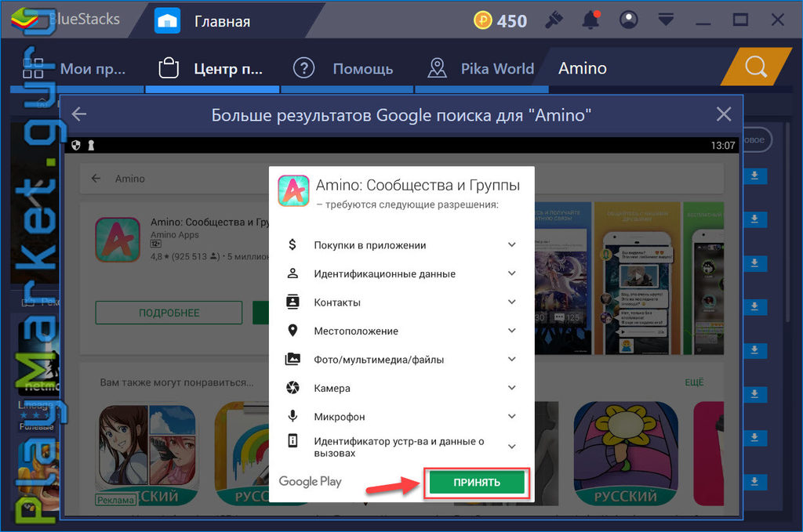Click the Google Play logo
This screenshot has width=803, height=532.
[310, 481]
